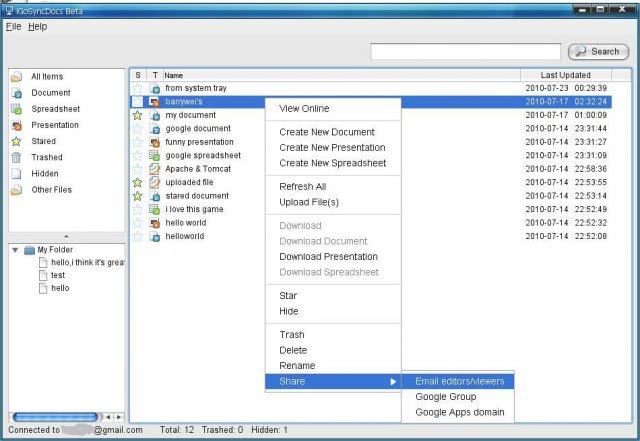
Task: Select Google Apps domain share option
Action: point(458,412)
